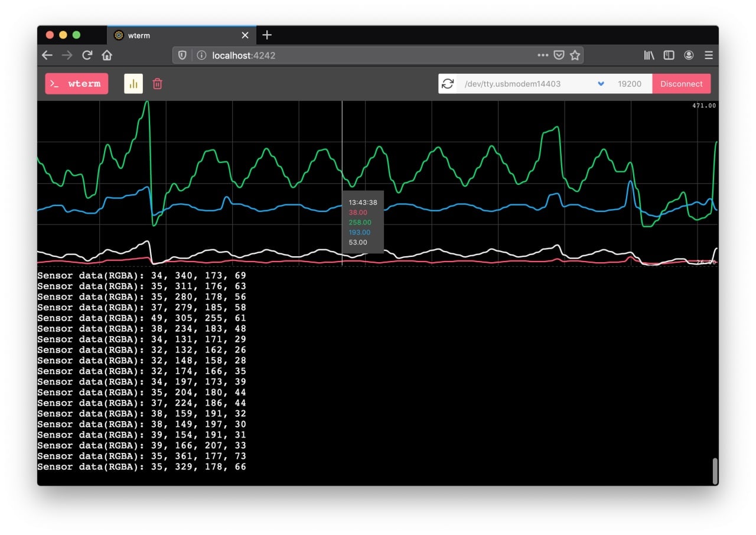The image size is (756, 535).
Task: Click the red 38.00 tooltip value
Action: (x=358, y=213)
